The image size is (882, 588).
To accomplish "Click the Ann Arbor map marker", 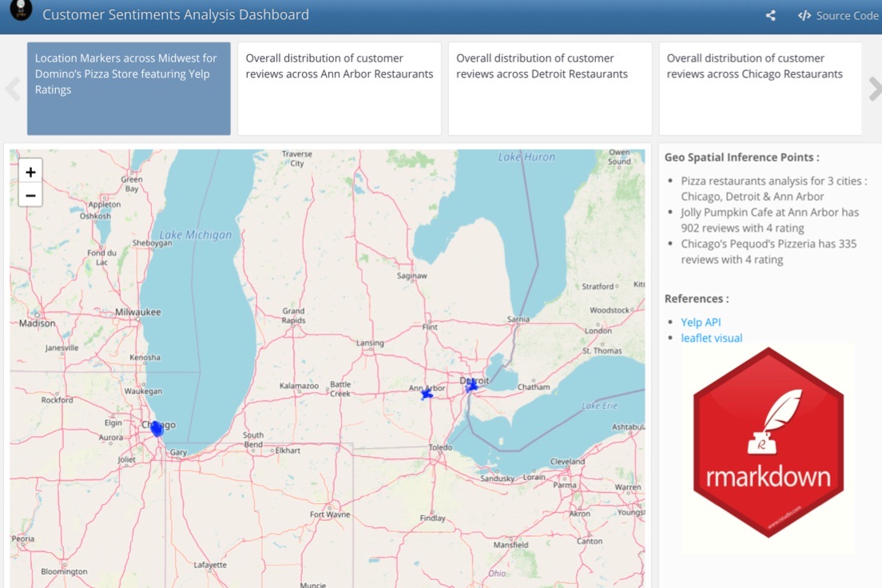I will 427,394.
